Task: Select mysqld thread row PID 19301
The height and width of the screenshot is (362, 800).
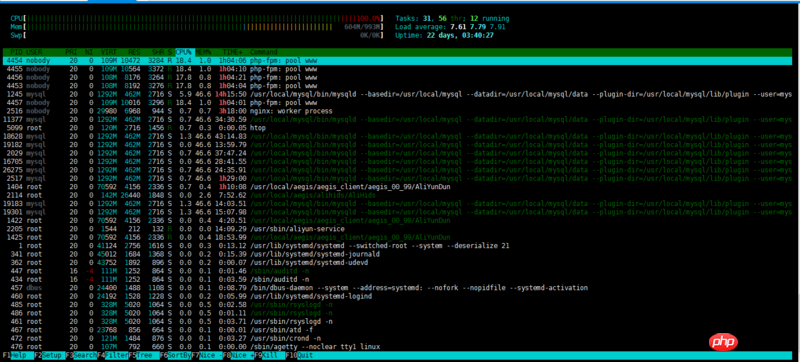Action: coord(398,212)
